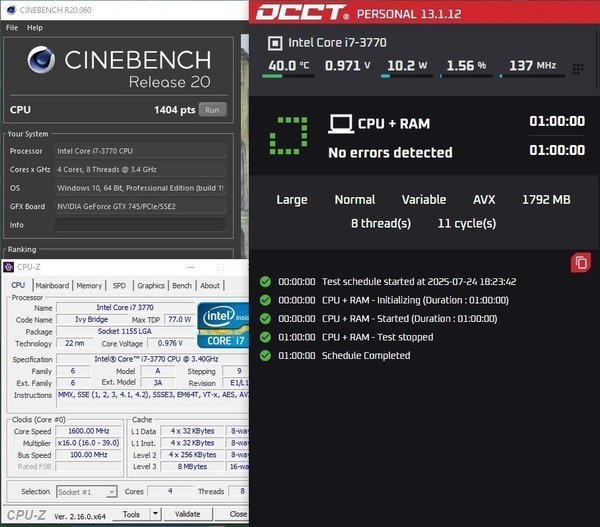Click the Multiplier x16.0 value in CPU-Z

click(89, 443)
